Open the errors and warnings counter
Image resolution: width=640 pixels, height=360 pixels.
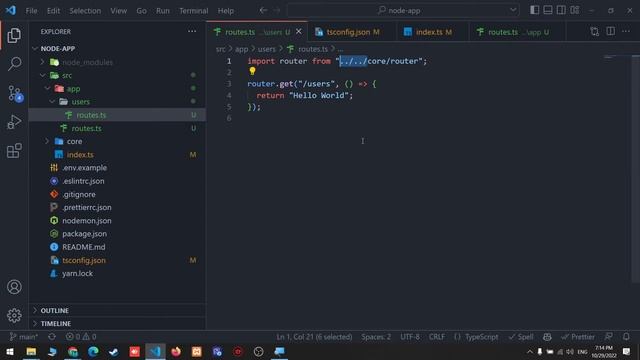81,337
